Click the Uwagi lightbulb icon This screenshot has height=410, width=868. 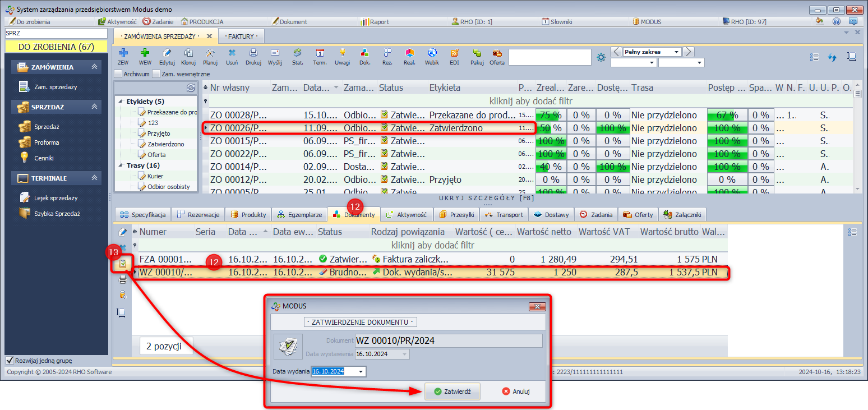[342, 53]
